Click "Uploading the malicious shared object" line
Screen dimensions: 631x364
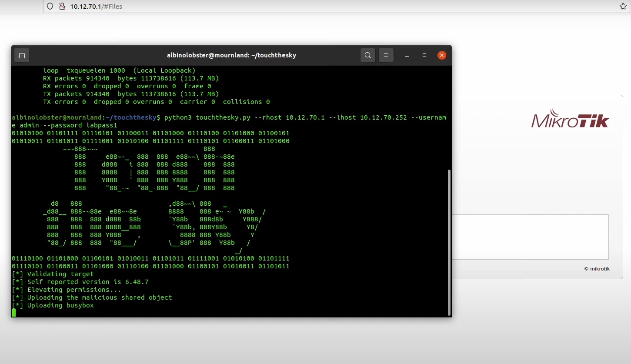pos(92,297)
